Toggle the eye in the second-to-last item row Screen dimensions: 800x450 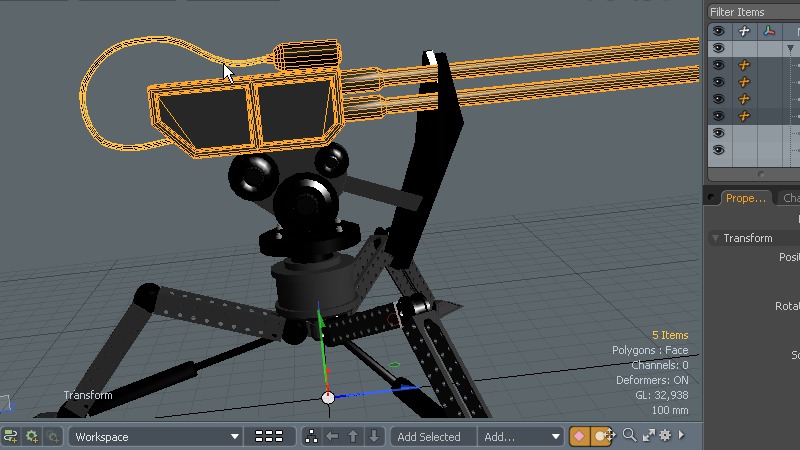(x=718, y=133)
